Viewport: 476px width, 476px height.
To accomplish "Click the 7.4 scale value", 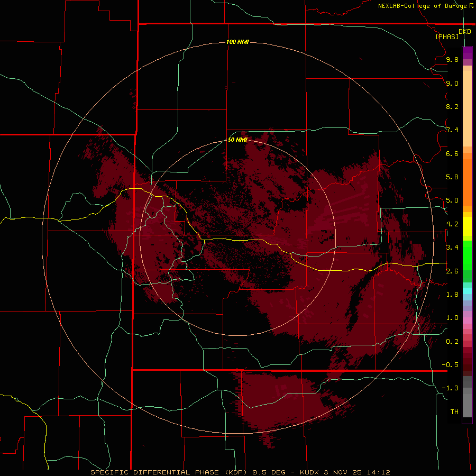I will click(x=452, y=130).
